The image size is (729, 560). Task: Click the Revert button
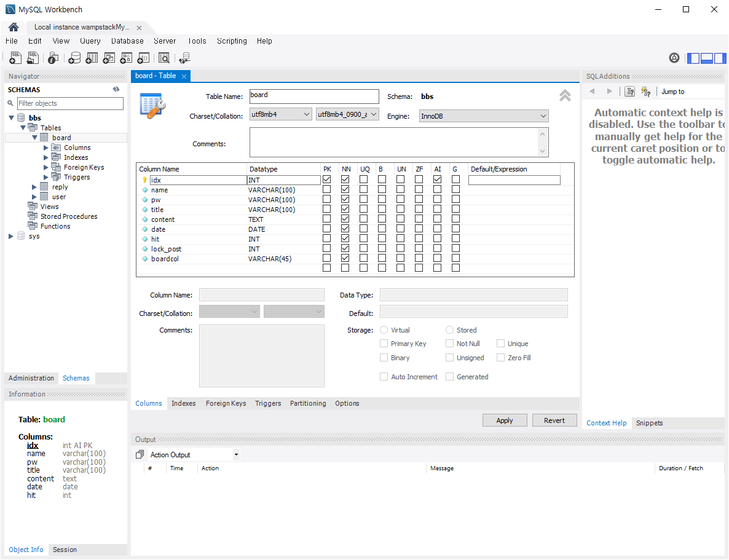[x=554, y=420]
